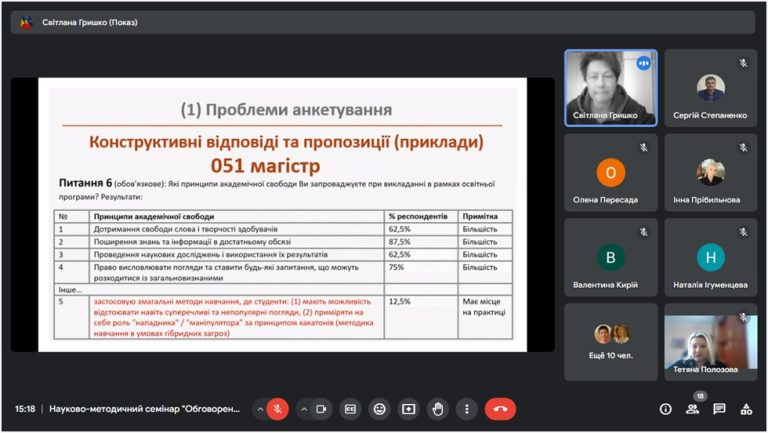Open the chat panel icon
This screenshot has height=433, width=768.
[x=719, y=409]
